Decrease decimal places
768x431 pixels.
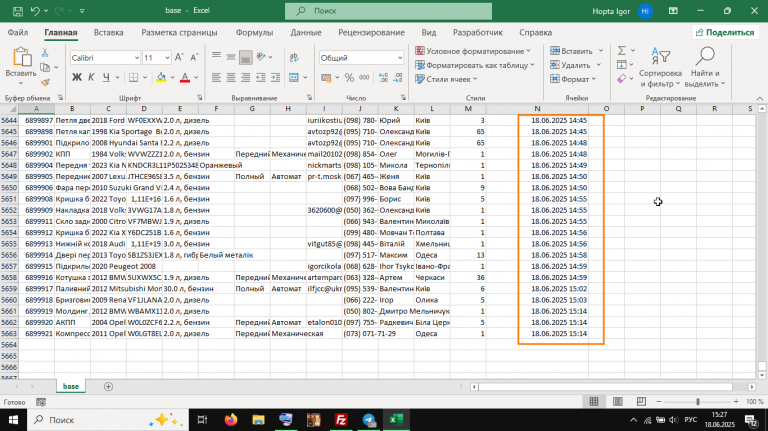[398, 77]
